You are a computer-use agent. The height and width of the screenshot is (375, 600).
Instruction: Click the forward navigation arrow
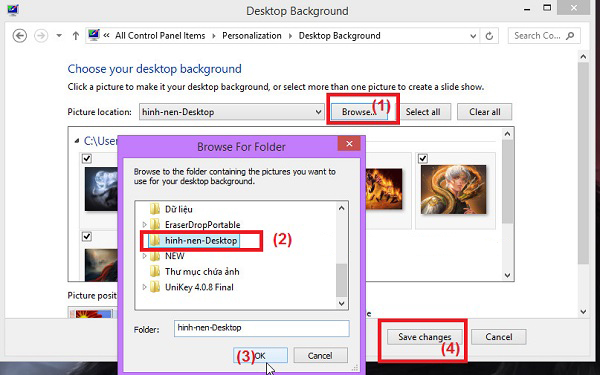41,36
